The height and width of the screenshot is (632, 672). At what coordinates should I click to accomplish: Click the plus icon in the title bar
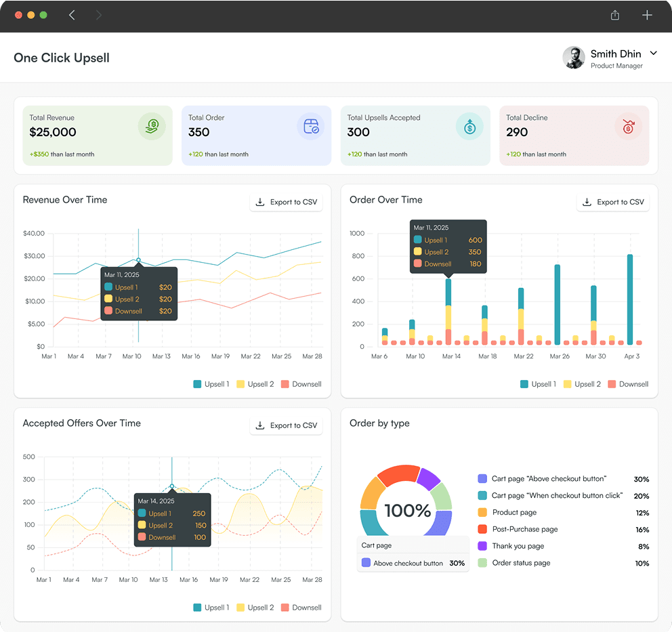click(647, 14)
